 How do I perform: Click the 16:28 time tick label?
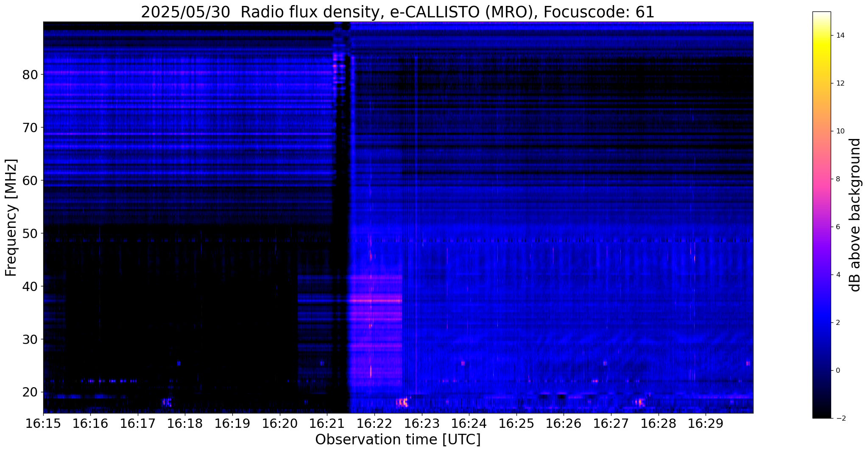[x=658, y=424]
